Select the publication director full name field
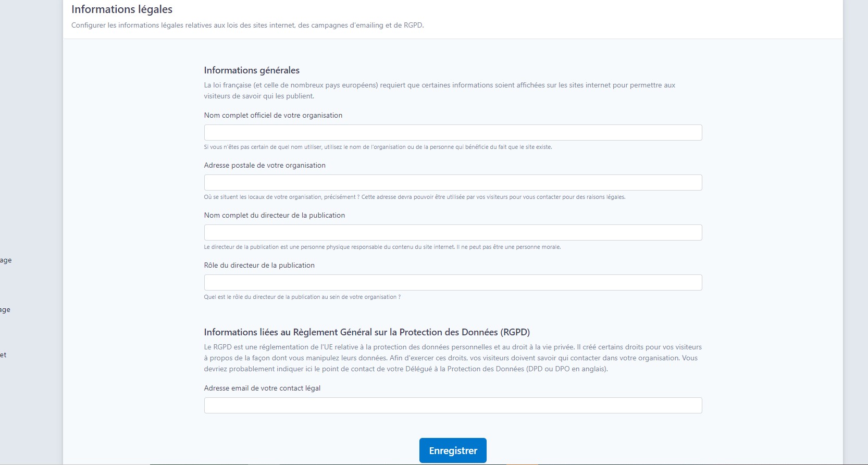This screenshot has width=868, height=465. 453,232
